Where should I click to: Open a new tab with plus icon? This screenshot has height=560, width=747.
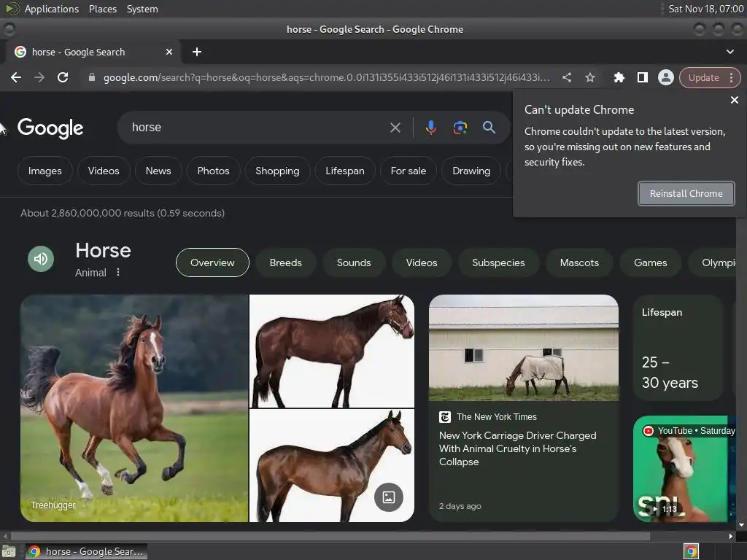coord(197,52)
